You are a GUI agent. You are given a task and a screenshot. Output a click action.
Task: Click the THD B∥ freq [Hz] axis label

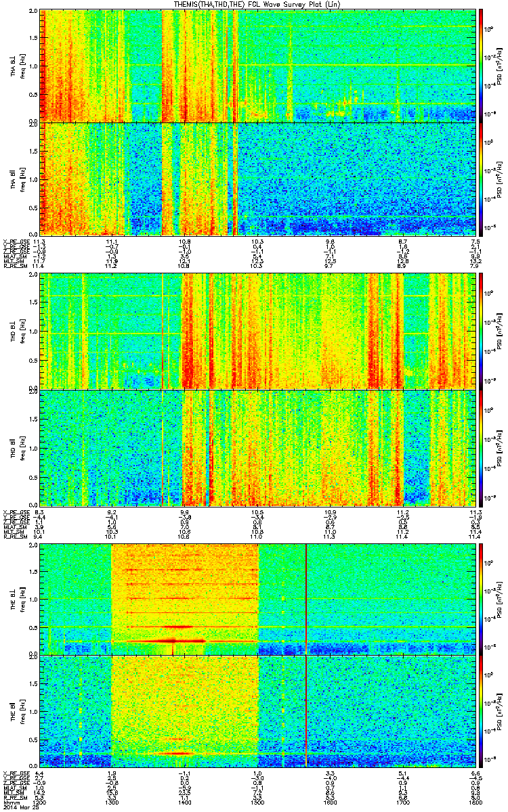(x=22, y=448)
